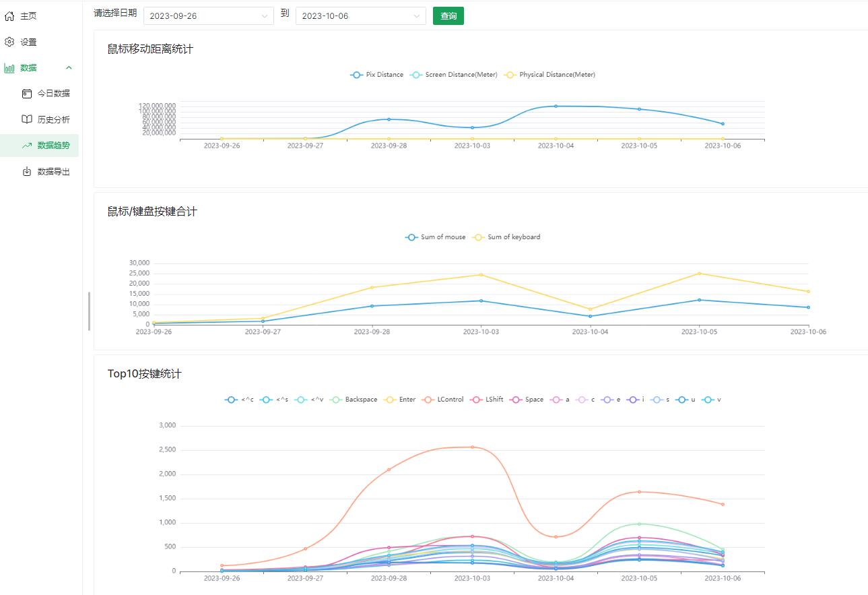Open the start date 2023-09-26 dropdown
This screenshot has width=868, height=595.
(x=208, y=16)
